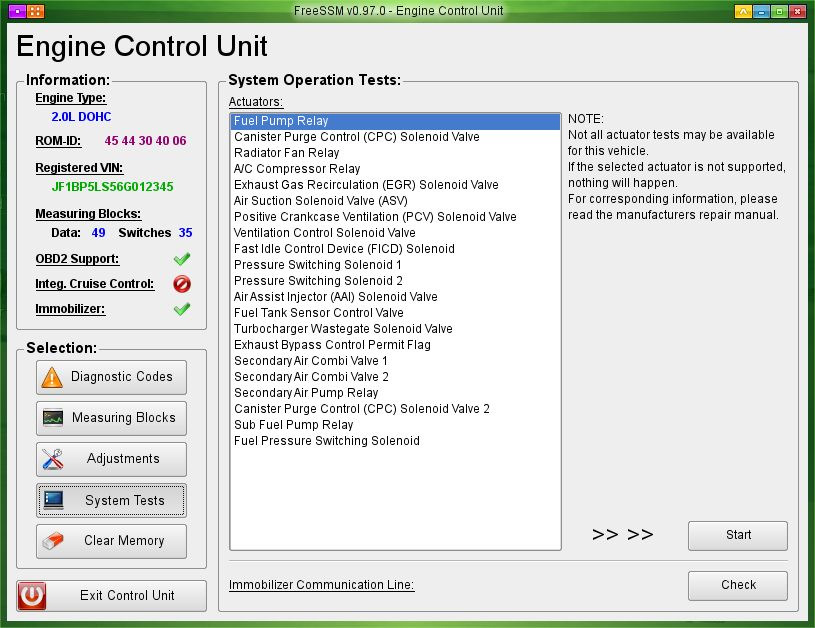Screen dimensions: 815x628
Task: Click the engine type value 2.0L DOHC
Action: coord(81,117)
